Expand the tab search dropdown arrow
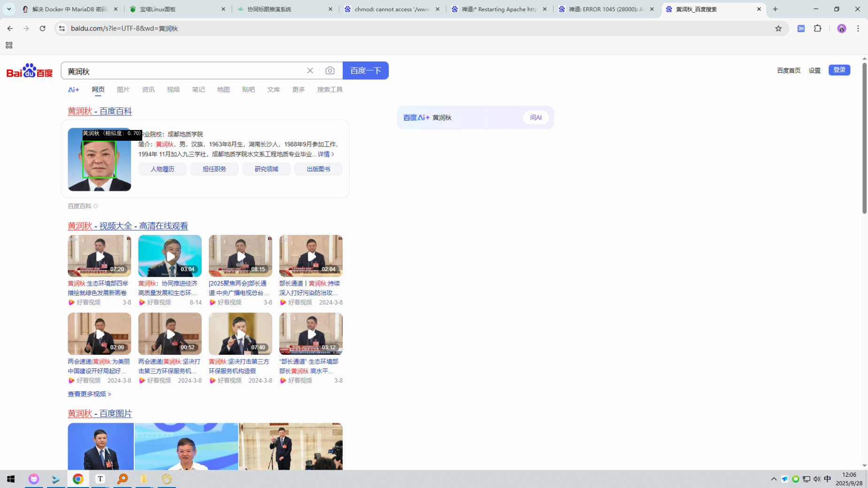The width and height of the screenshot is (868, 488). click(9, 9)
